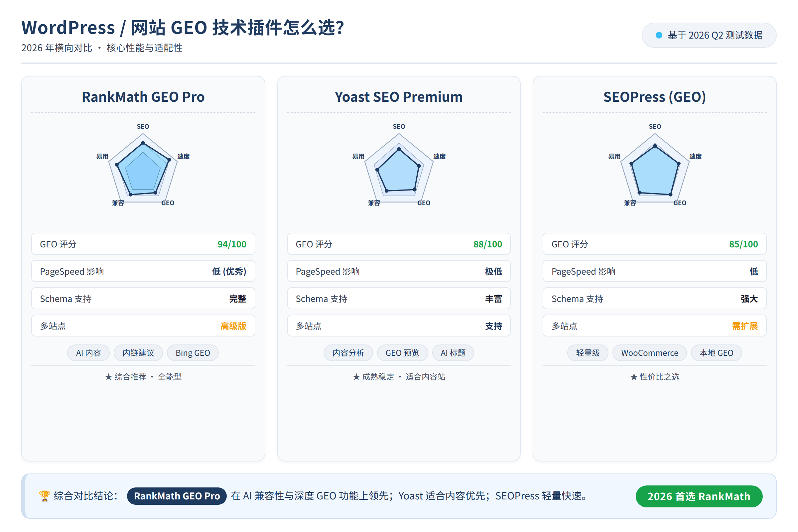Click the 'Yoast SEO Premium' card title
The height and width of the screenshot is (532, 798).
[399, 97]
